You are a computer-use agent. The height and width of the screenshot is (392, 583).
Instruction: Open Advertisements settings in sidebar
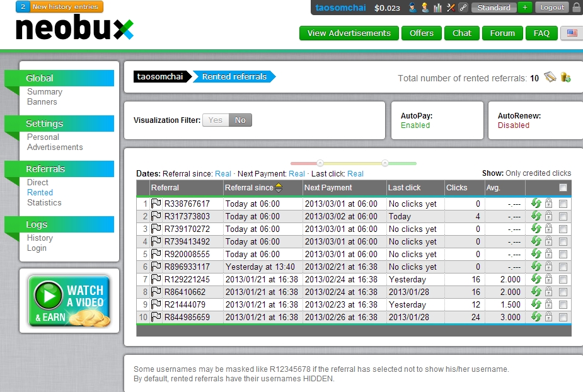(55, 147)
